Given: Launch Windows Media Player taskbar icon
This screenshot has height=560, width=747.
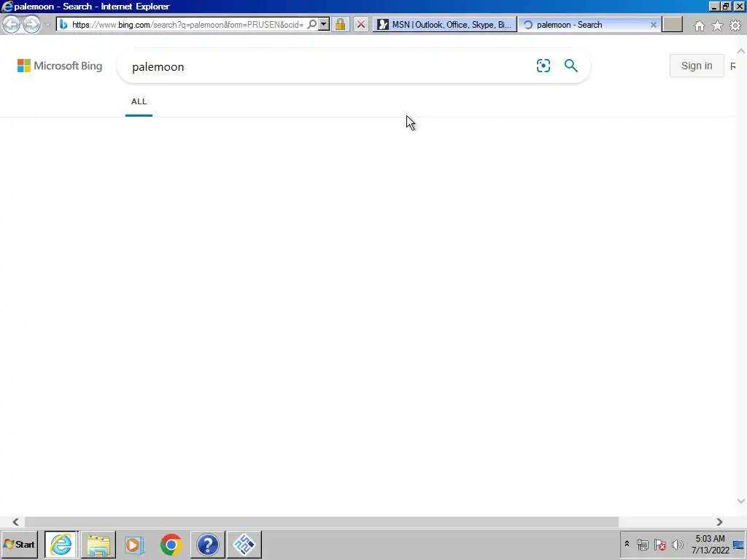Looking at the screenshot, I should coord(134,544).
